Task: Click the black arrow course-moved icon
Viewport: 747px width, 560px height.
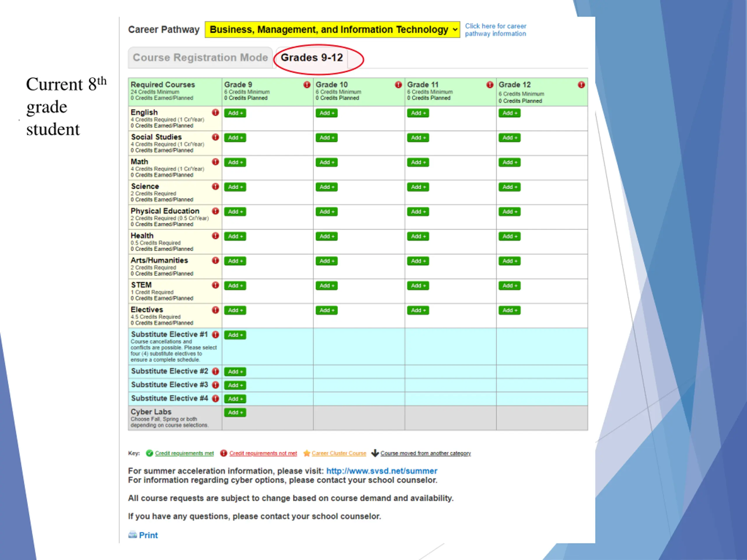Action: coord(375,453)
